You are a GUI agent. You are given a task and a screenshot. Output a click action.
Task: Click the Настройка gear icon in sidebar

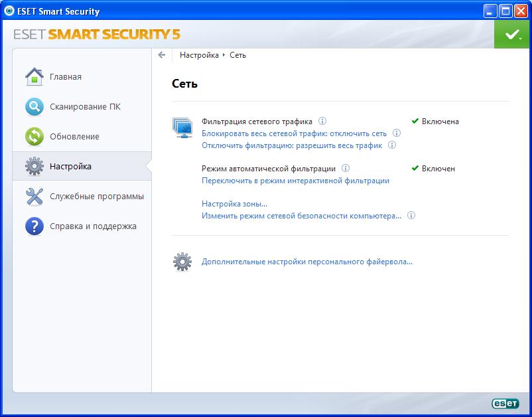34,167
